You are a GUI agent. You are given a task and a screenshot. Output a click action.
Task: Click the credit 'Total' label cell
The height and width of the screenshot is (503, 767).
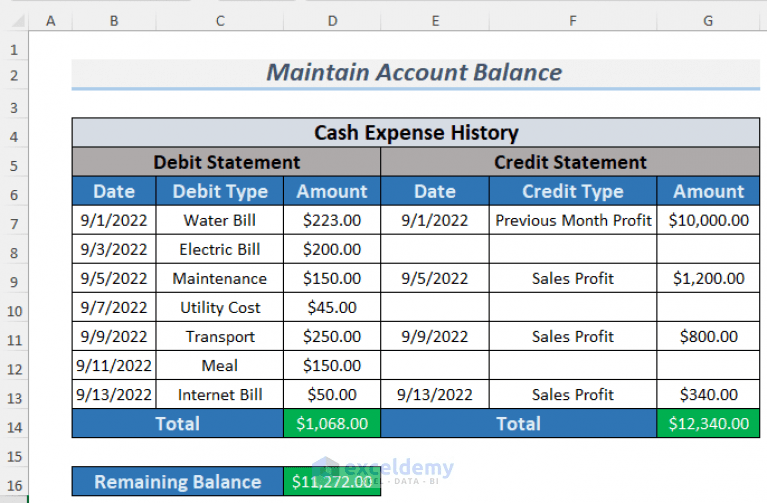[x=519, y=423]
